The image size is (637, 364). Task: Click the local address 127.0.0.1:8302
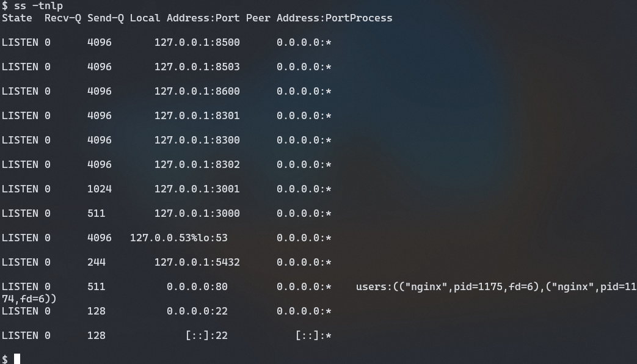click(197, 164)
